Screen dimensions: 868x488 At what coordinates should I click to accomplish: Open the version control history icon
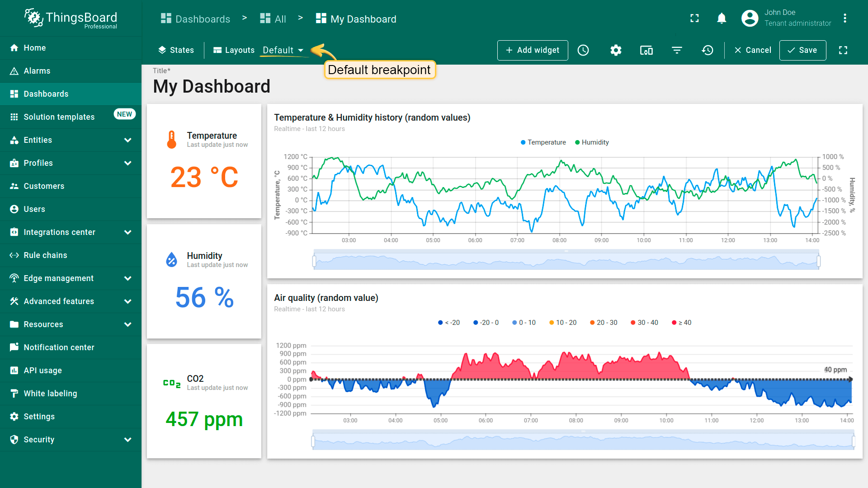click(x=708, y=50)
